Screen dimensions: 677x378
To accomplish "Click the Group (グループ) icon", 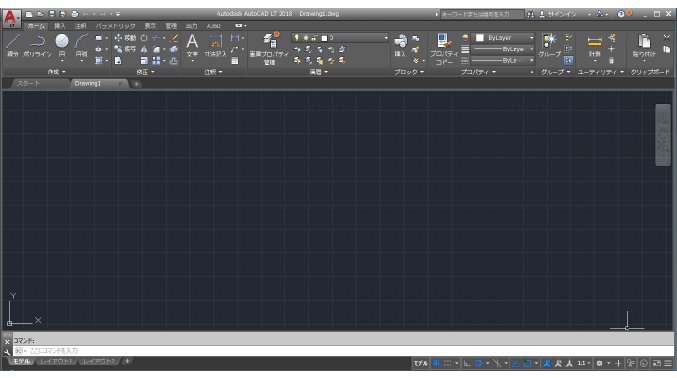I will [550, 46].
